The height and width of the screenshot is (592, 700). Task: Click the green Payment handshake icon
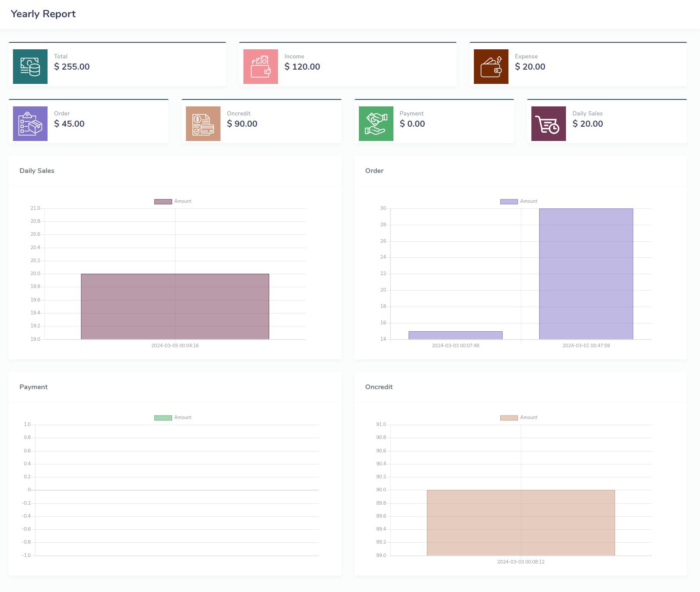point(376,124)
